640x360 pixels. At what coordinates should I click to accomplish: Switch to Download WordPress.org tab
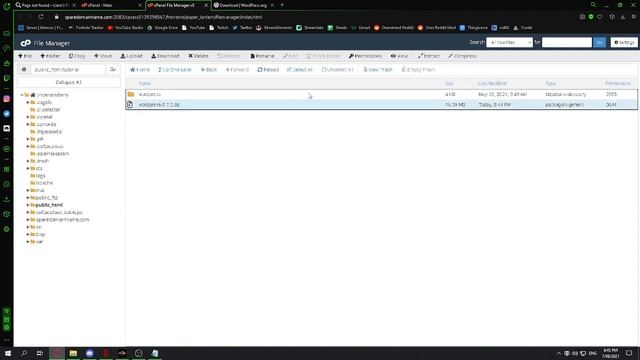tap(243, 5)
